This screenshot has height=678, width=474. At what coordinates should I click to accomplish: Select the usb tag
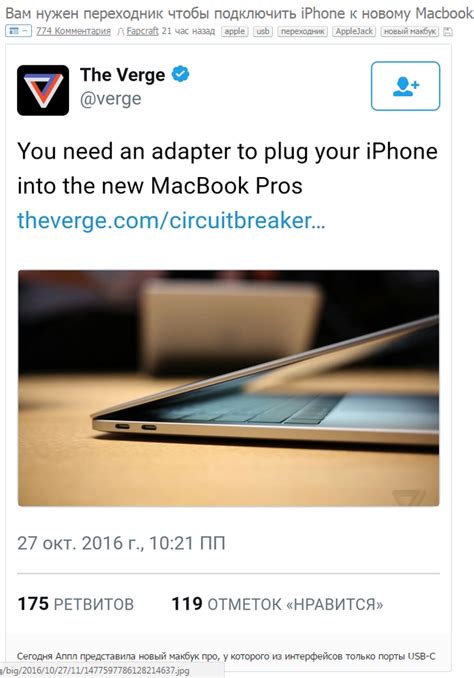tap(263, 32)
